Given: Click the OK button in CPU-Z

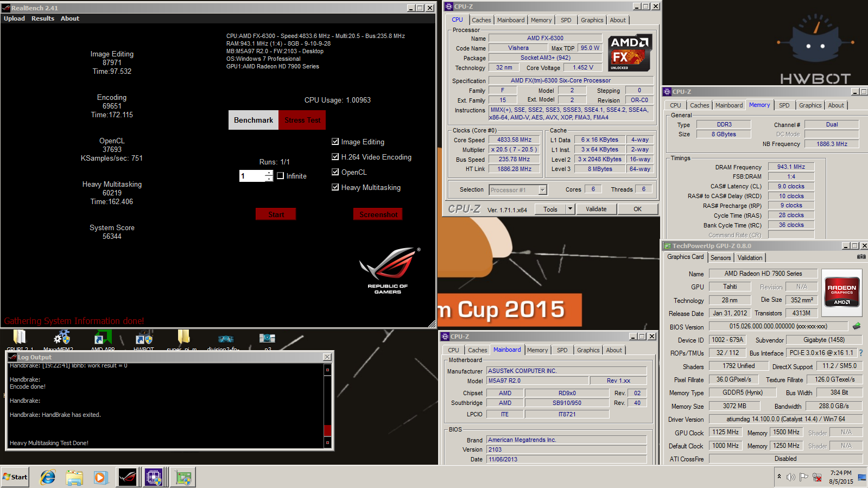Looking at the screenshot, I should (x=637, y=209).
